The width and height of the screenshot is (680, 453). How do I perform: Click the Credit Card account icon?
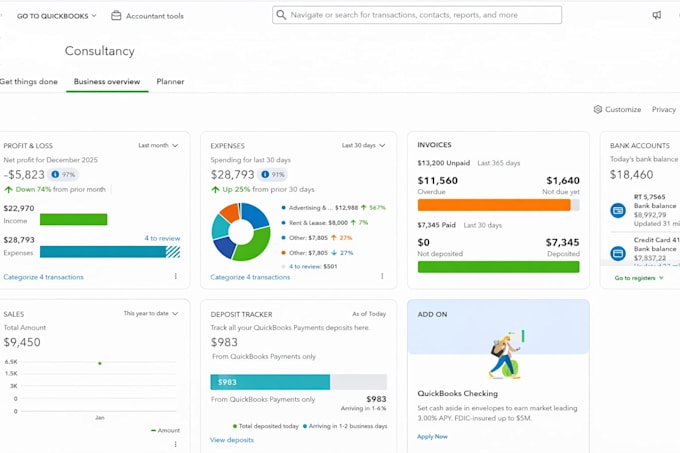[x=618, y=253]
